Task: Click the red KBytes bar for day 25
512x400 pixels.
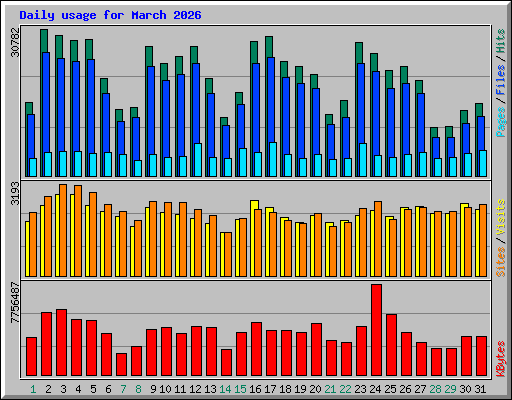Action: coord(391,345)
